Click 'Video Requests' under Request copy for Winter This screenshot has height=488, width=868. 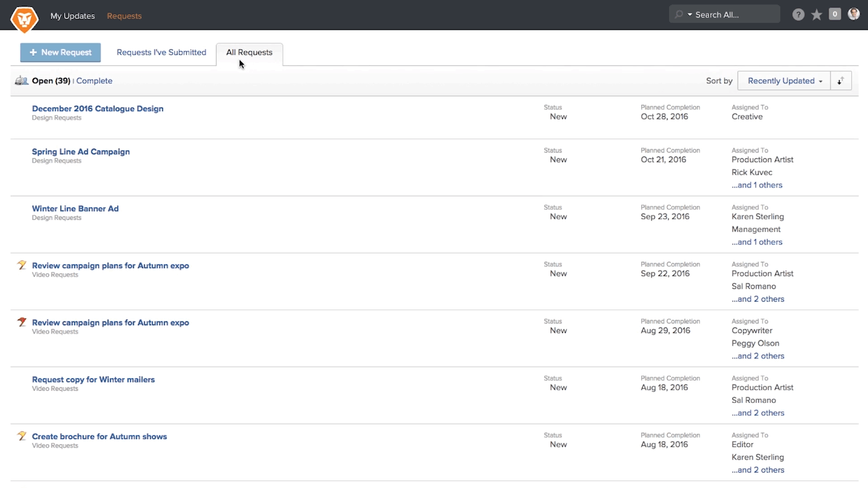click(x=55, y=389)
